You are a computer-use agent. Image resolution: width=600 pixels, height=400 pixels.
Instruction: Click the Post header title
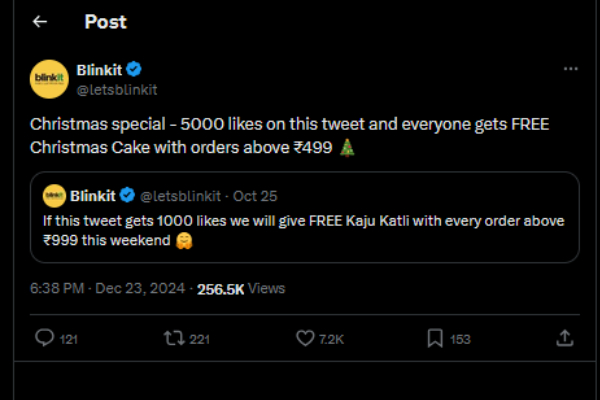(x=105, y=21)
